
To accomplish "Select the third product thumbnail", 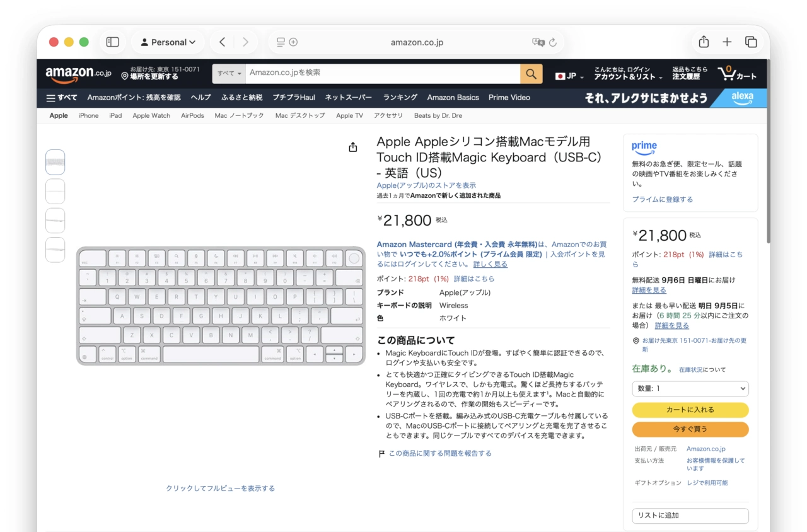I will pyautogui.click(x=55, y=221).
